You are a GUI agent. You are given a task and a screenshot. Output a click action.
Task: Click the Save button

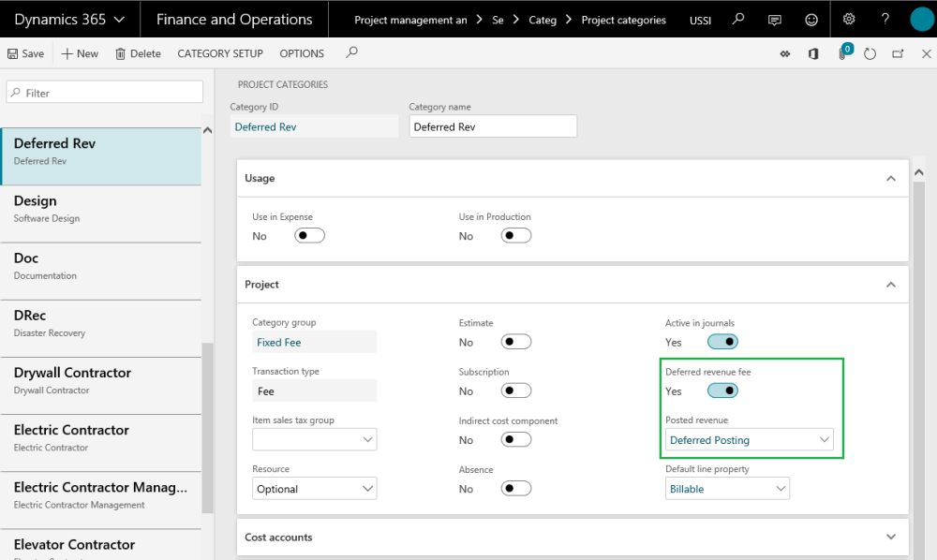point(25,53)
